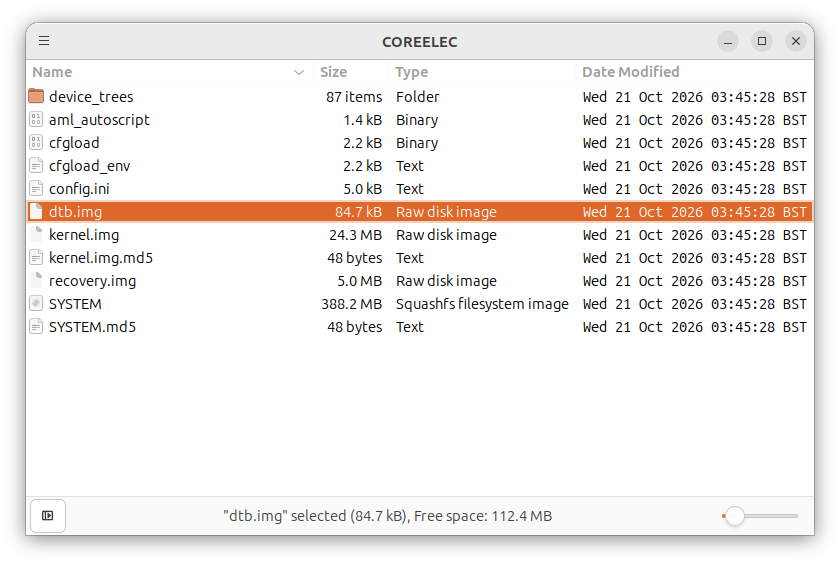Click the 388.2 MB size cell

(352, 304)
